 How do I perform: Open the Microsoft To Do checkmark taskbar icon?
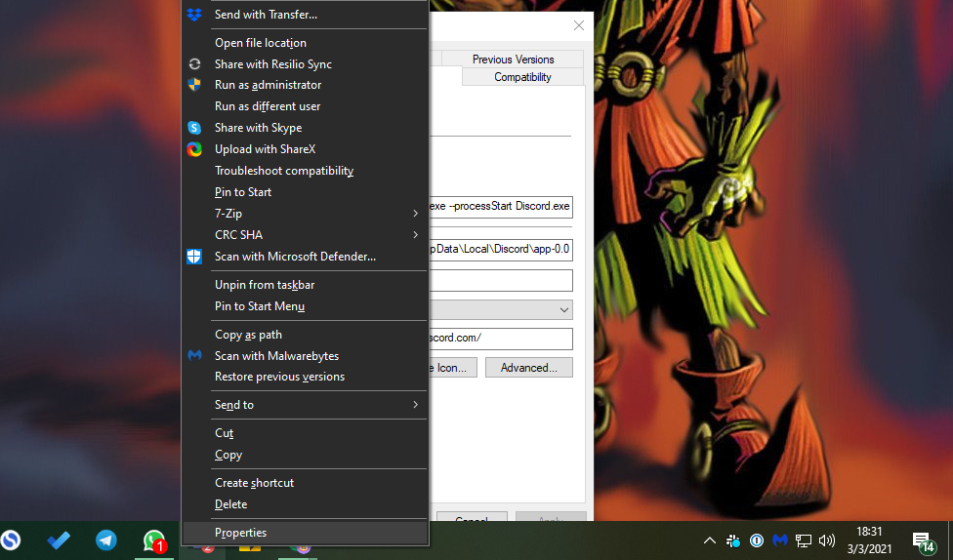pos(59,540)
